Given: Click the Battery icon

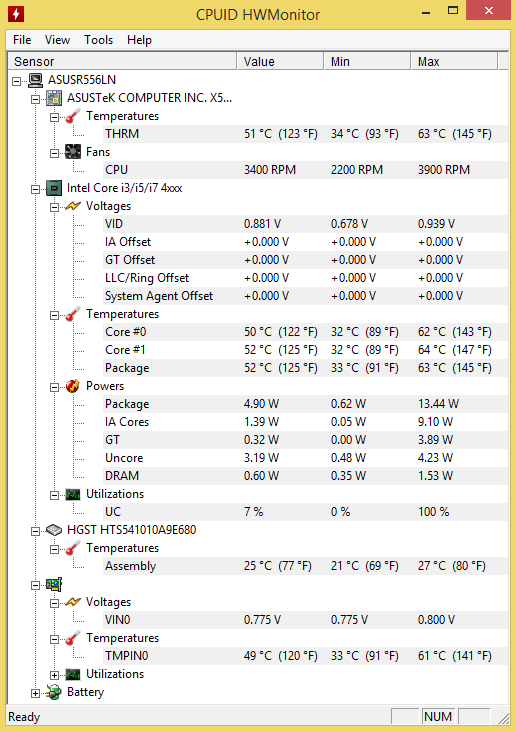Looking at the screenshot, I should [54, 692].
